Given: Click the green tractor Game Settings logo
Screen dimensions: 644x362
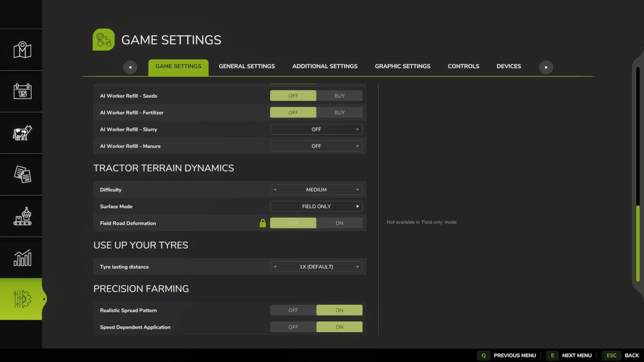Looking at the screenshot, I should coord(104,39).
